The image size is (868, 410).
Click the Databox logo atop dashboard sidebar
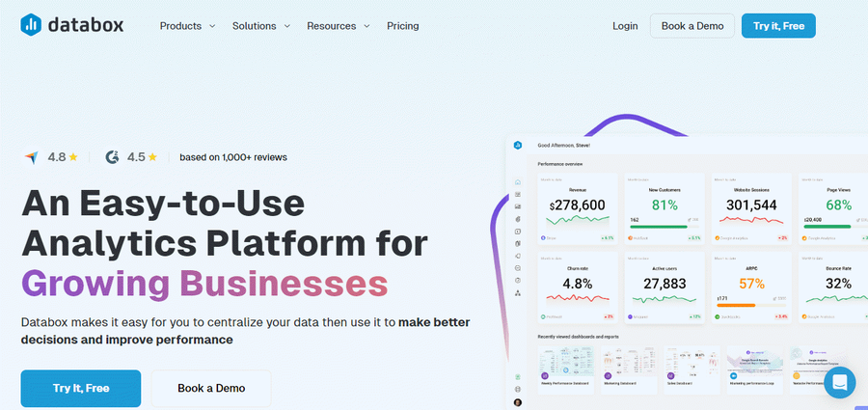pyautogui.click(x=518, y=145)
